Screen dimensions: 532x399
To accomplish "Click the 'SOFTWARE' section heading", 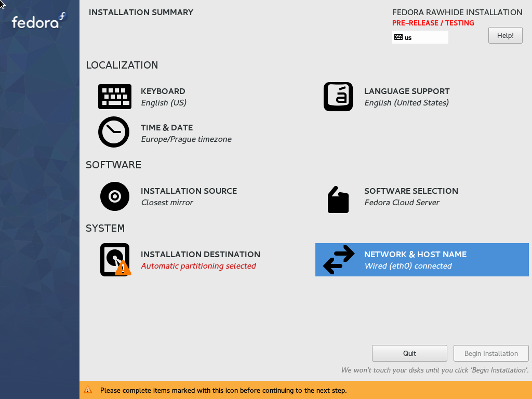I will coord(113,165).
